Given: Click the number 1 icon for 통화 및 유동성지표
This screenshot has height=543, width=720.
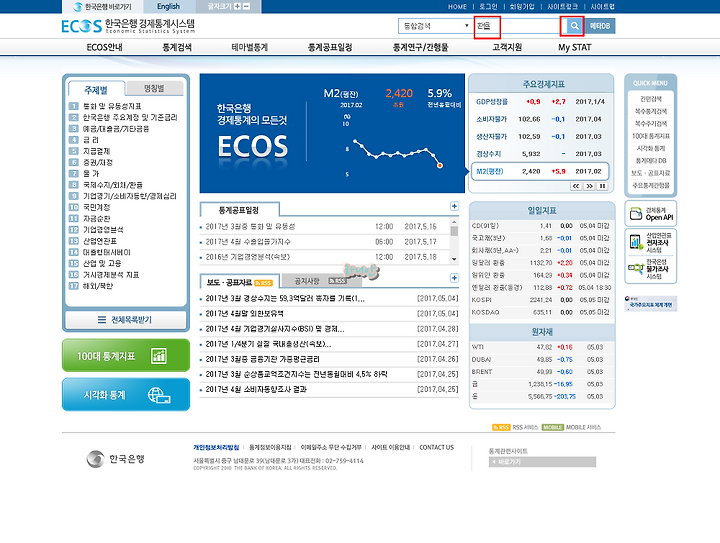Looking at the screenshot, I should [73, 106].
